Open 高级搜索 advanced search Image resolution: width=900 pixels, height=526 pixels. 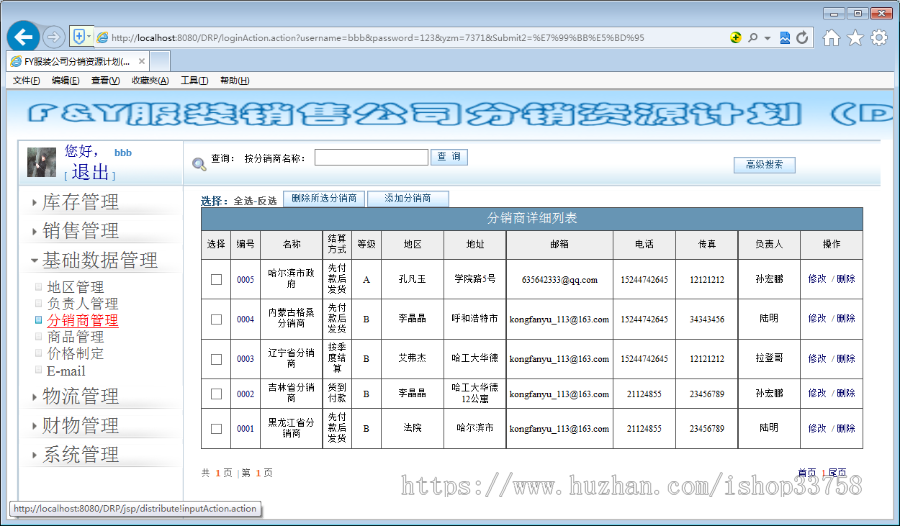point(765,165)
